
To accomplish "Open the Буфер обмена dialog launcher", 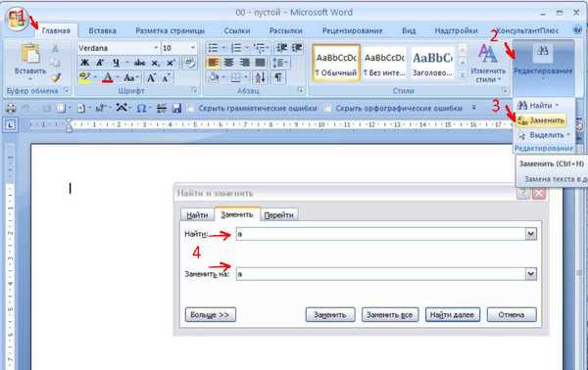I will tap(67, 91).
